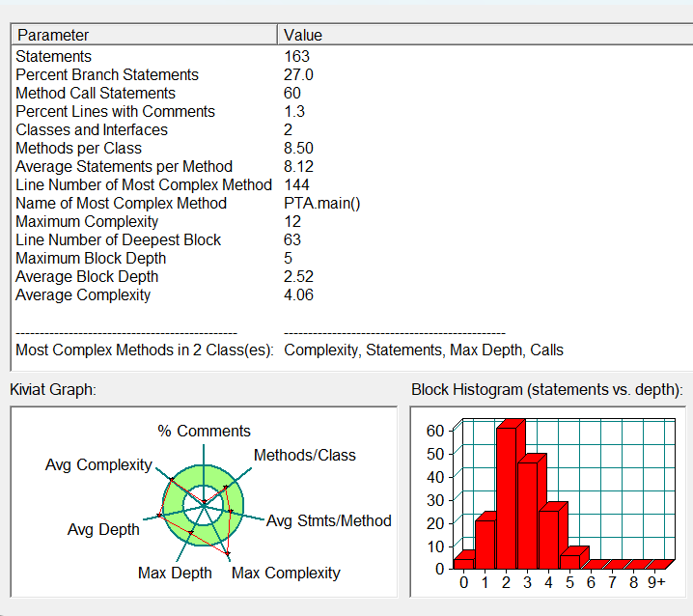The width and height of the screenshot is (693, 616).
Task: Click the histogram bar for depth 1
Action: coord(485,544)
